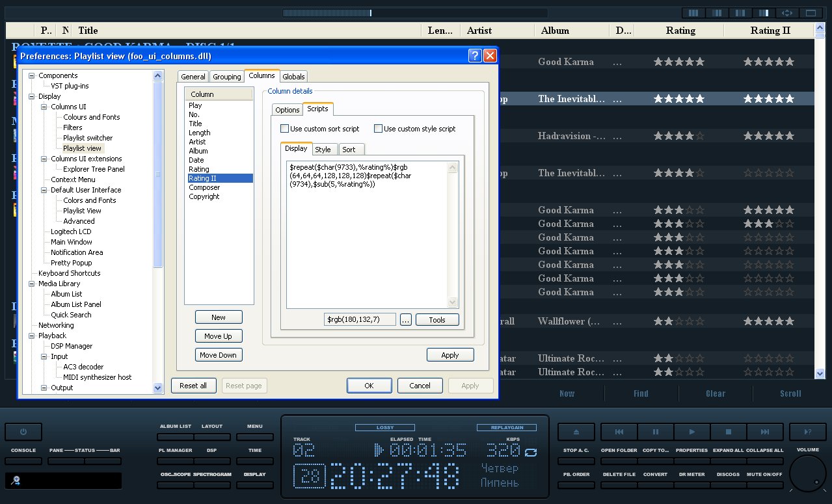
Task: Skip to the next track
Action: (x=765, y=432)
